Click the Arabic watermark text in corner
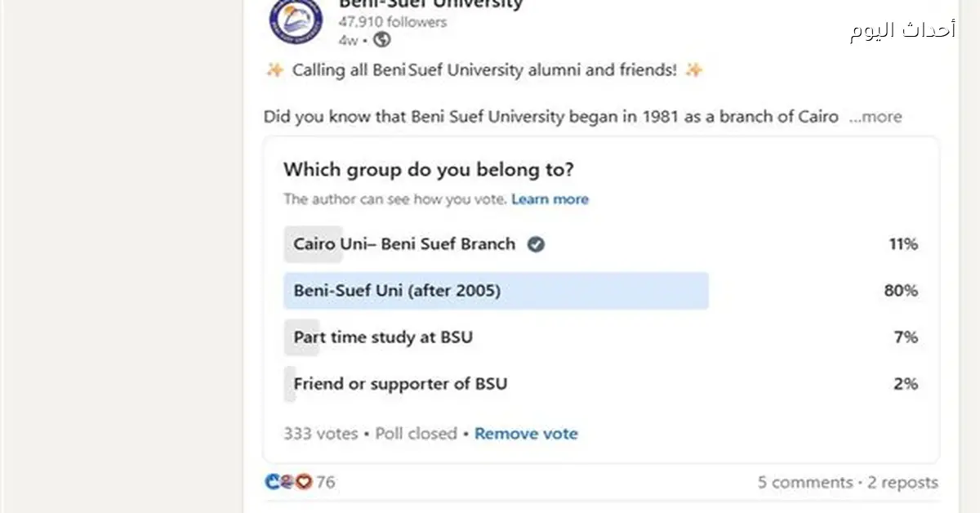The height and width of the screenshot is (513, 980). [902, 31]
